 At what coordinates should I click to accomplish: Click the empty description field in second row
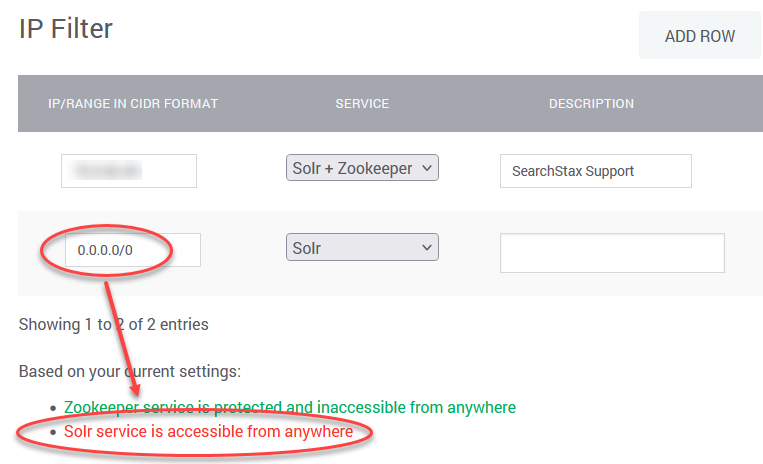[x=612, y=253]
